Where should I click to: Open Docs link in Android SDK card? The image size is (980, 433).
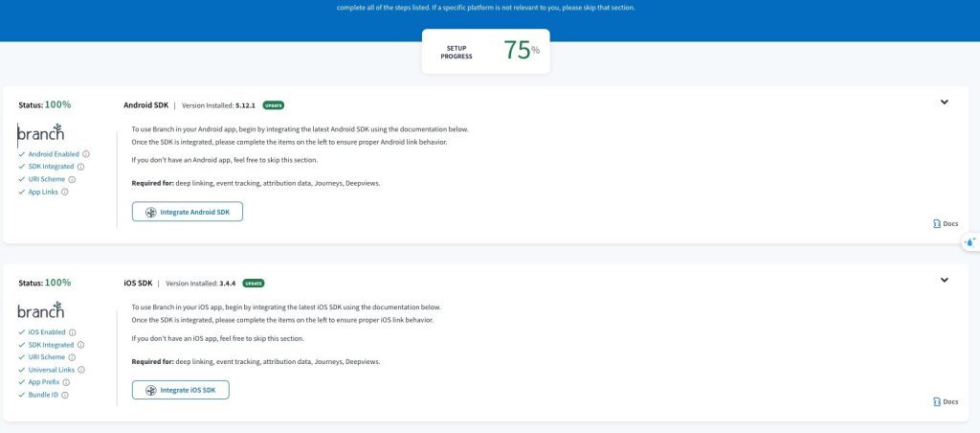[x=945, y=224]
